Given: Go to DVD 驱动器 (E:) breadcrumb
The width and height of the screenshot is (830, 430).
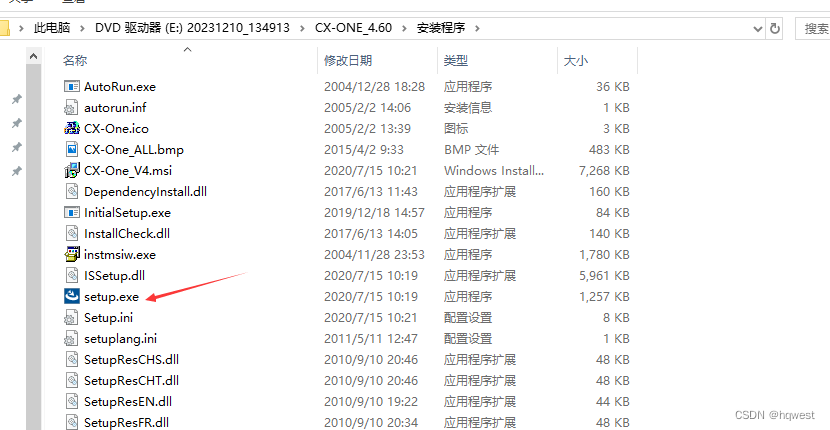Looking at the screenshot, I should click(x=192, y=28).
